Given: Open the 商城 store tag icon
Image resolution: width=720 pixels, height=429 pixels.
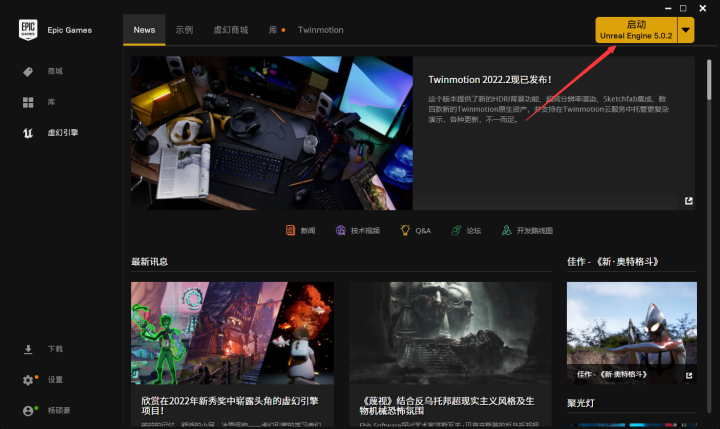Looking at the screenshot, I should tap(28, 72).
